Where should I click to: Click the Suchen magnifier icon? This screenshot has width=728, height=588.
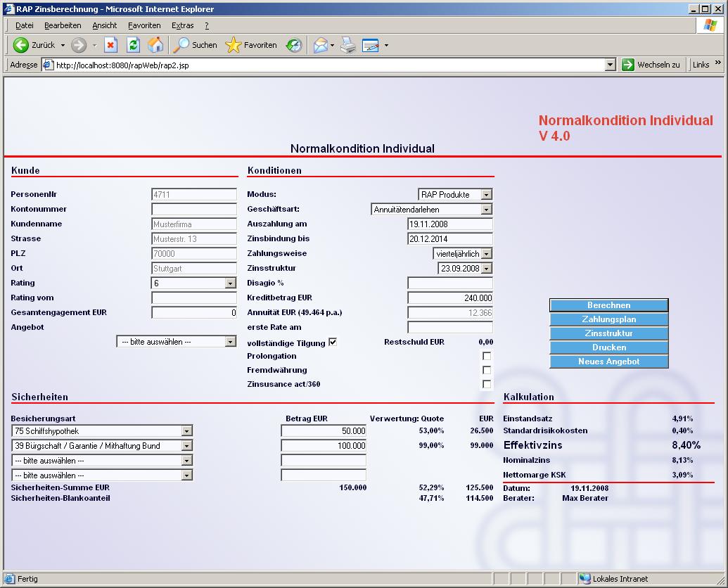[x=181, y=45]
